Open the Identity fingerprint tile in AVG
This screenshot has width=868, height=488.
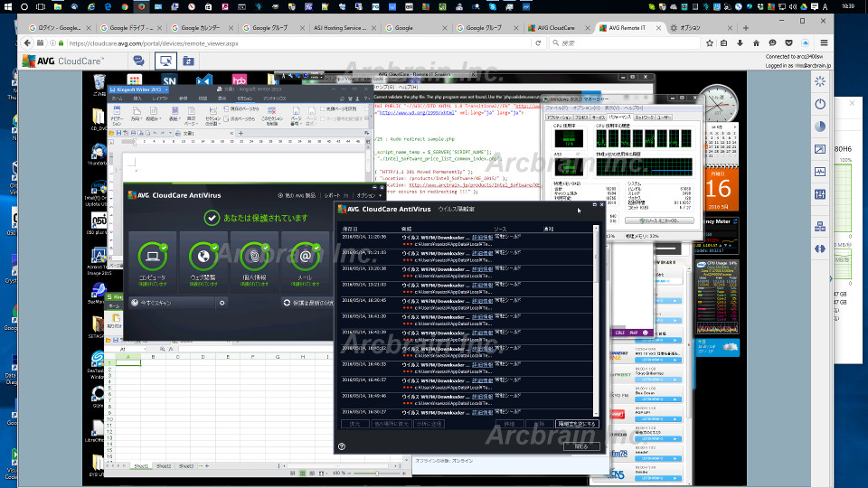tap(254, 262)
